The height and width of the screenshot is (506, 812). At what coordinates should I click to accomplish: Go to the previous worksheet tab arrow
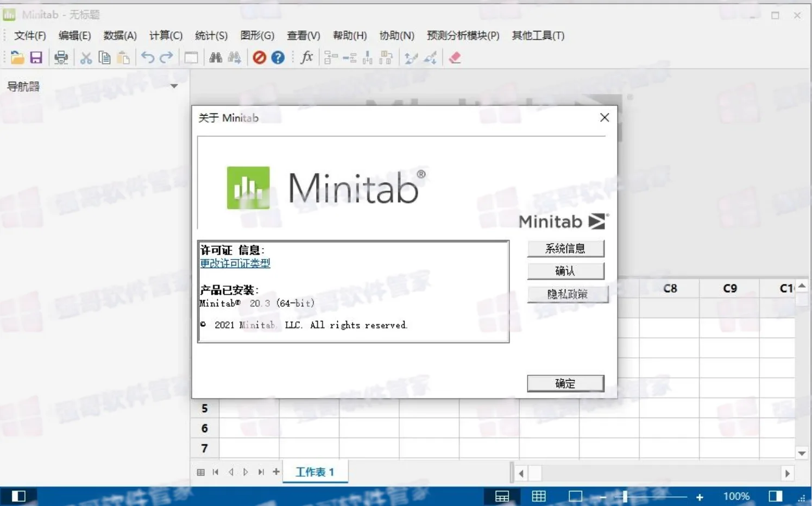[231, 472]
